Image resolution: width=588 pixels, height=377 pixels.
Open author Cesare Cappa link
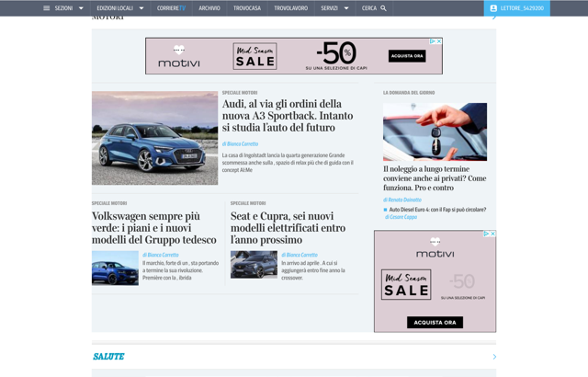401,217
